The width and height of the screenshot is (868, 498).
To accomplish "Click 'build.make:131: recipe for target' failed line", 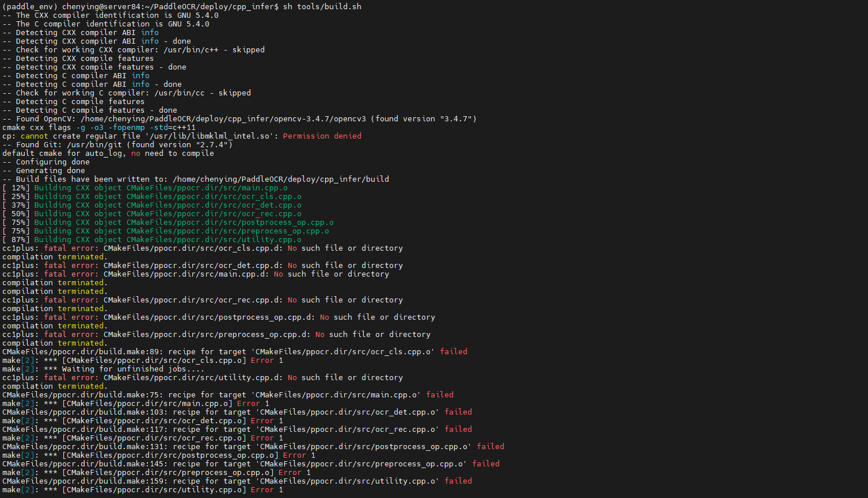I will click(253, 446).
